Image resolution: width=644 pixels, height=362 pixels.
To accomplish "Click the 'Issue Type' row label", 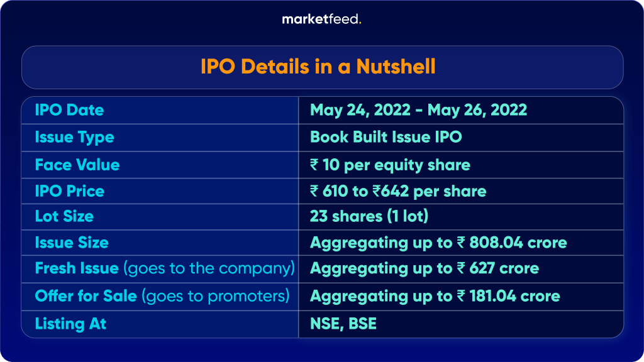I will (74, 138).
